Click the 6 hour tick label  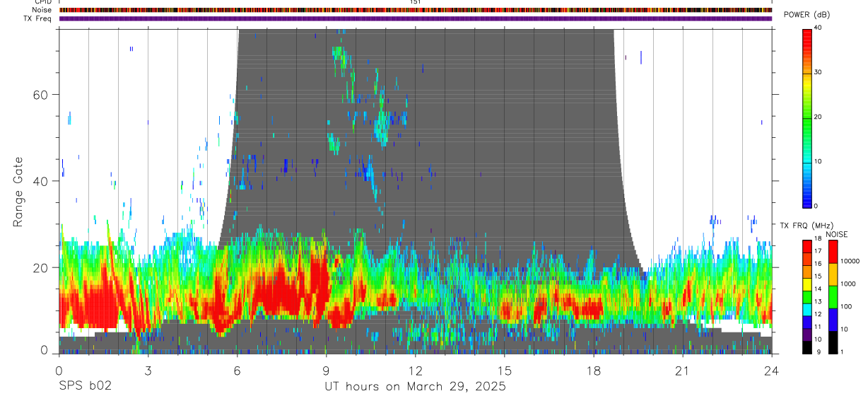(x=237, y=371)
